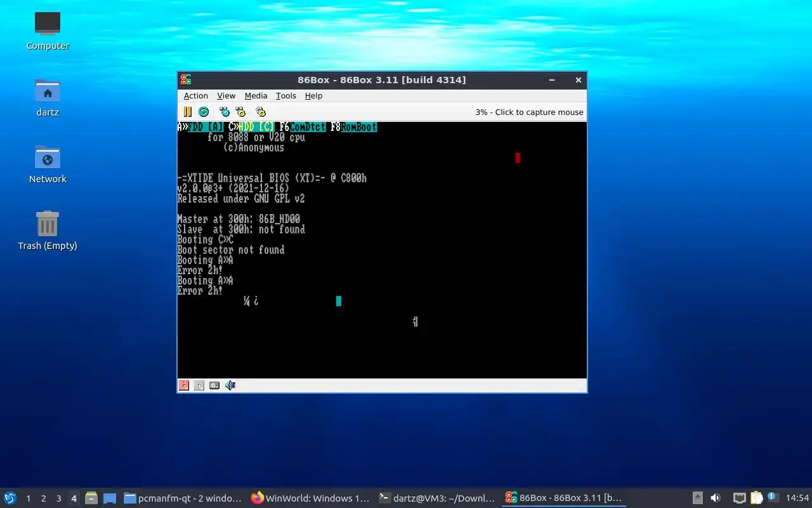This screenshot has width=812, height=508.
Task: Click "Boot sector not found" text
Action: (x=231, y=250)
